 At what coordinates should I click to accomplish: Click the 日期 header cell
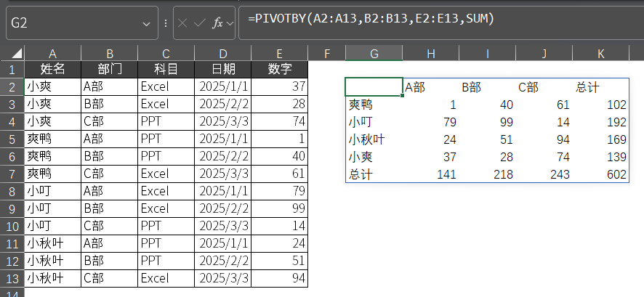[222, 69]
